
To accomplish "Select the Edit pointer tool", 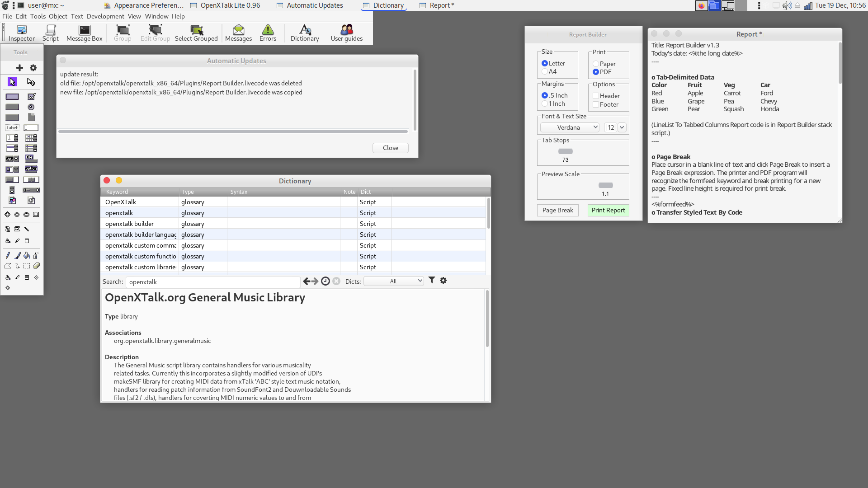I will pos(31,82).
